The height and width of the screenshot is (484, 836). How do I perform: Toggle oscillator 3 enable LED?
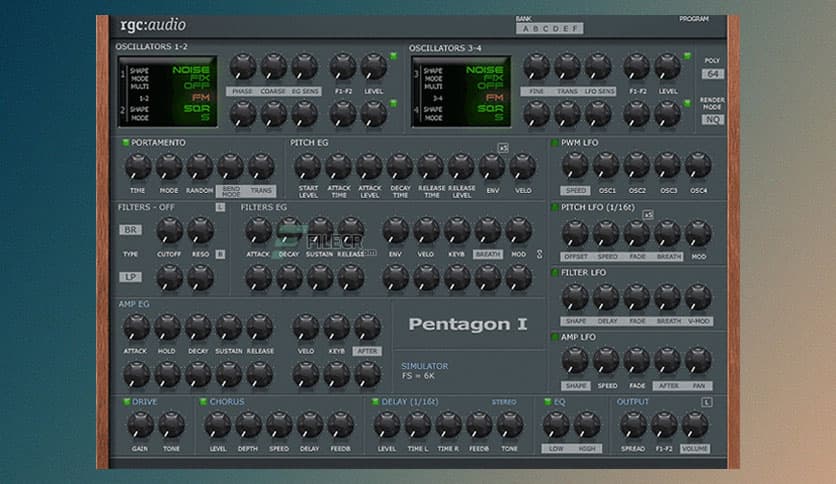coord(687,56)
